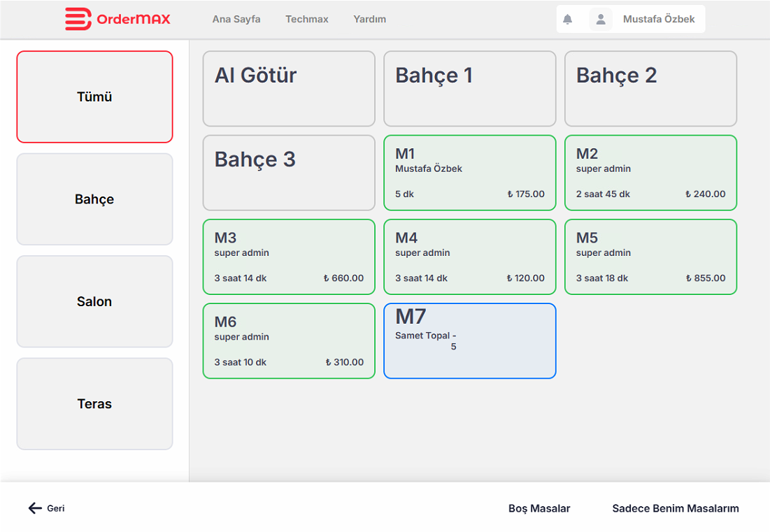This screenshot has width=770, height=532.
Task: Click the notification bell icon
Action: 567,20
